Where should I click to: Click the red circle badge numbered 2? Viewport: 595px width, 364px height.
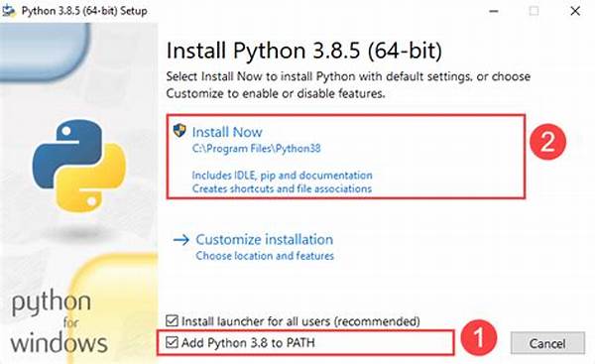click(547, 142)
